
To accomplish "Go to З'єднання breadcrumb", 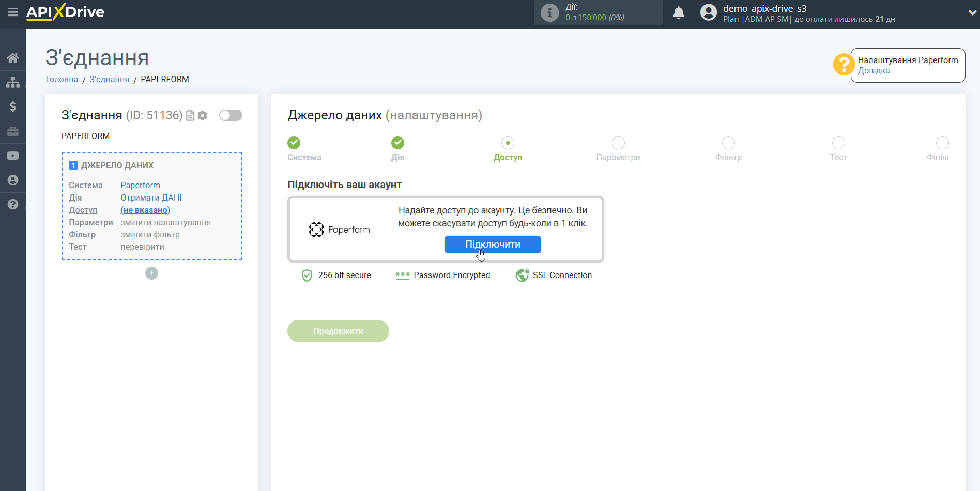I will coord(110,79).
